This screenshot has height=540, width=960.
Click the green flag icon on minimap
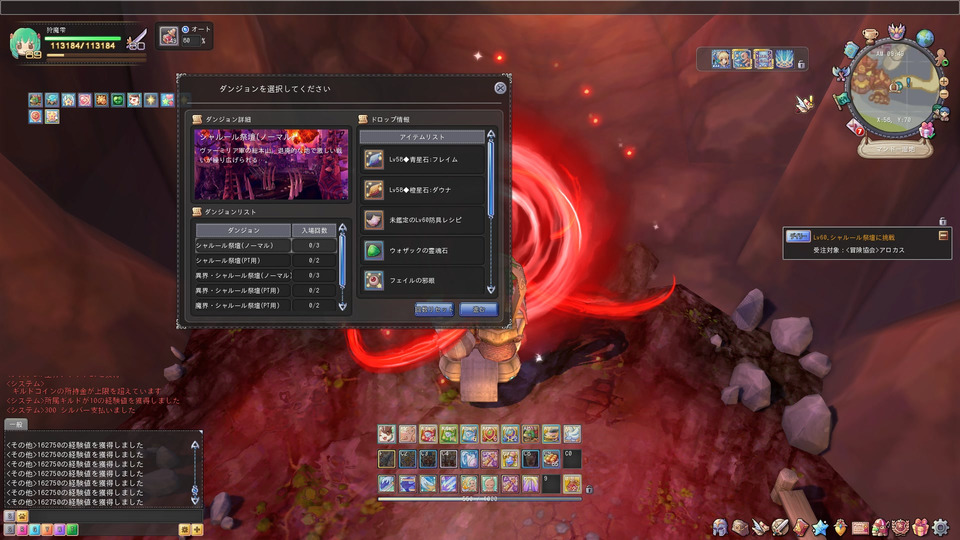click(x=842, y=99)
